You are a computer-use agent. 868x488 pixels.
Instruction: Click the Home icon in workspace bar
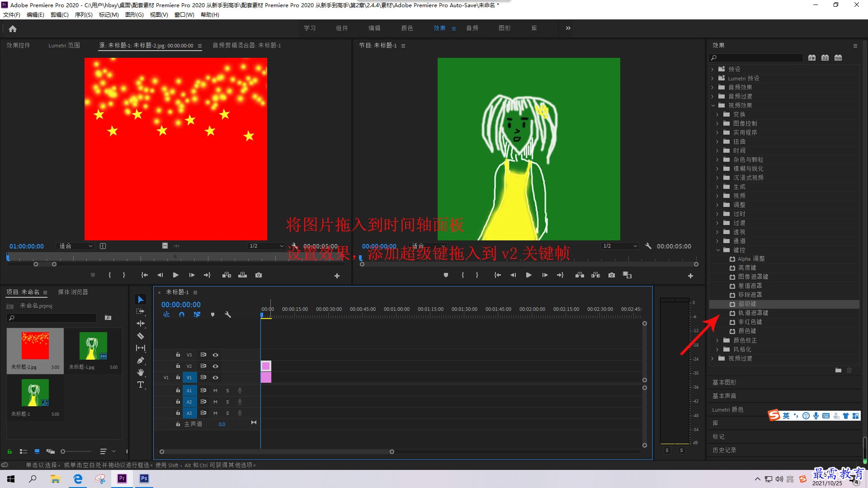[13, 28]
